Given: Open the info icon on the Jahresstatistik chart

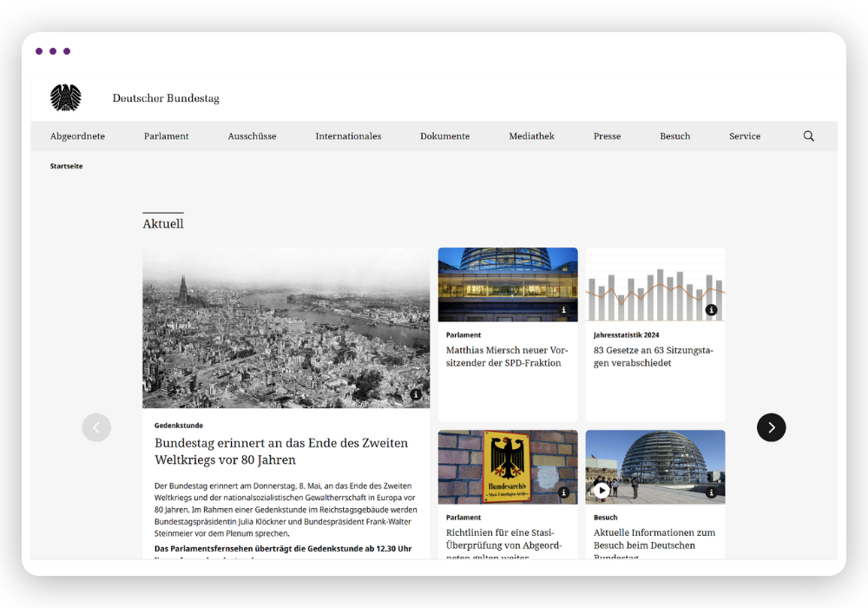Looking at the screenshot, I should [713, 308].
